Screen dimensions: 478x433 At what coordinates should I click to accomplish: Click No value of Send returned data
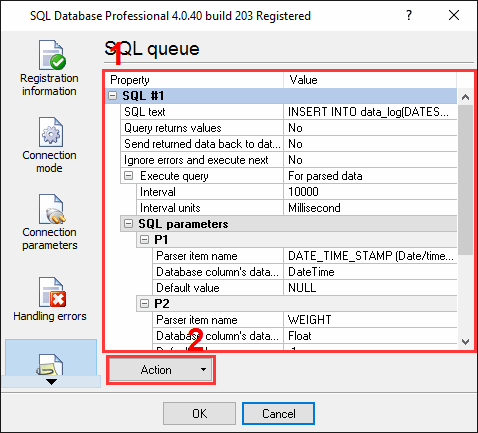point(370,144)
